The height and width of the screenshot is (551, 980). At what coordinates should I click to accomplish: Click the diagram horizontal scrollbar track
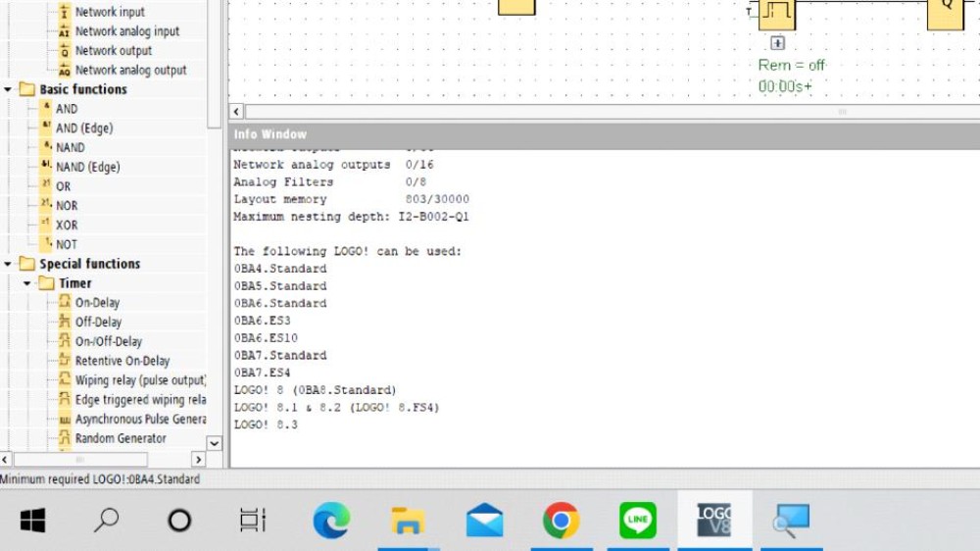pos(612,112)
